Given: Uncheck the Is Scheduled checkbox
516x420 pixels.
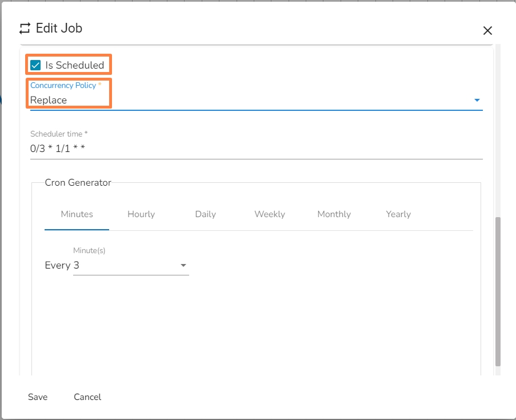Looking at the screenshot, I should click(35, 65).
